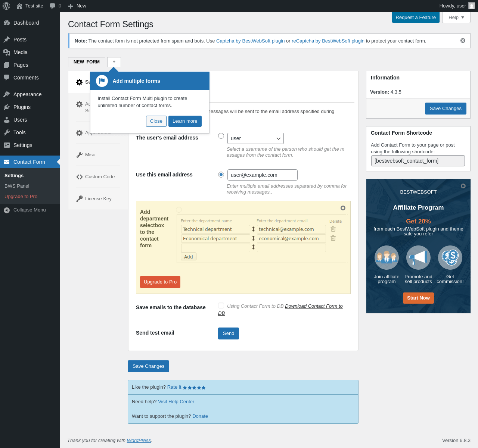
Task: Click the Learn more button
Action: point(185,121)
